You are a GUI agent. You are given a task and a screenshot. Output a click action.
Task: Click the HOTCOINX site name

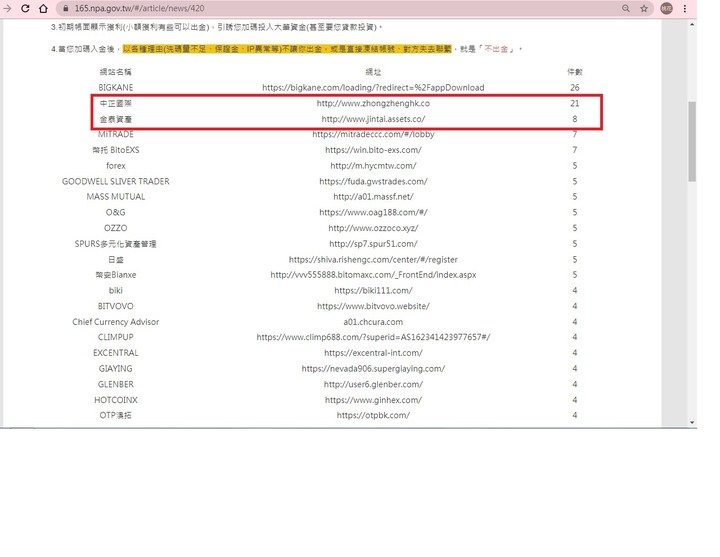[x=116, y=400]
